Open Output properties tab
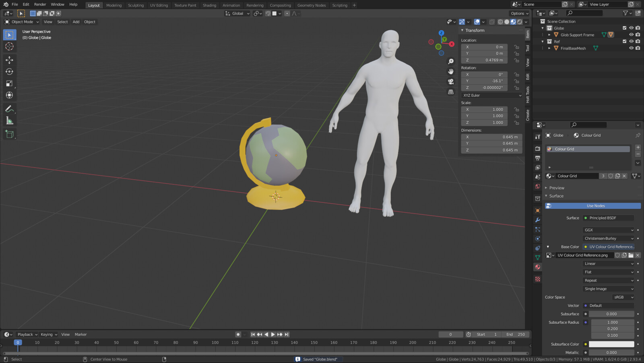644x363 pixels. point(538,158)
